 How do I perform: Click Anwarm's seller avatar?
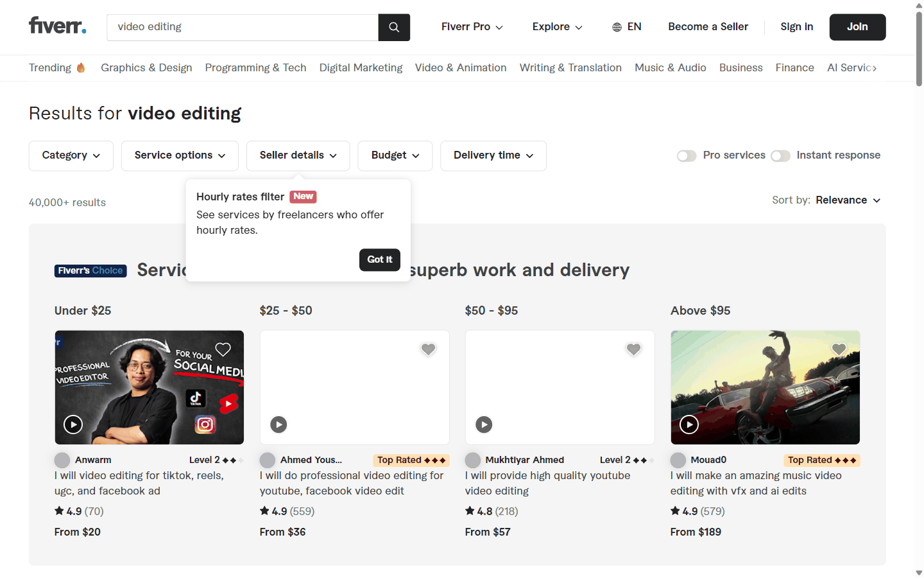pos(62,460)
